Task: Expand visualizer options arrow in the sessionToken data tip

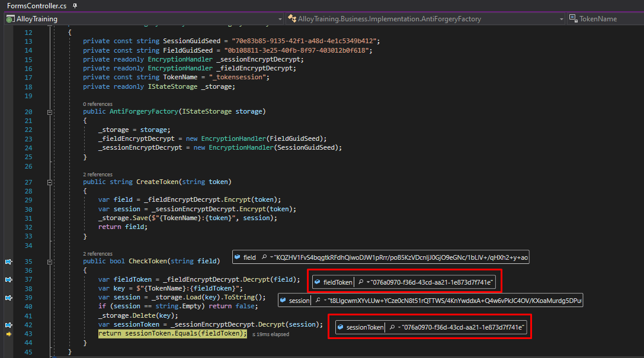Action: click(399, 328)
